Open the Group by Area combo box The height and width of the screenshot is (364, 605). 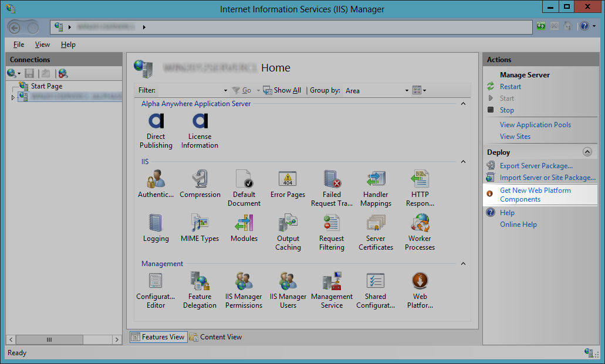pyautogui.click(x=377, y=91)
